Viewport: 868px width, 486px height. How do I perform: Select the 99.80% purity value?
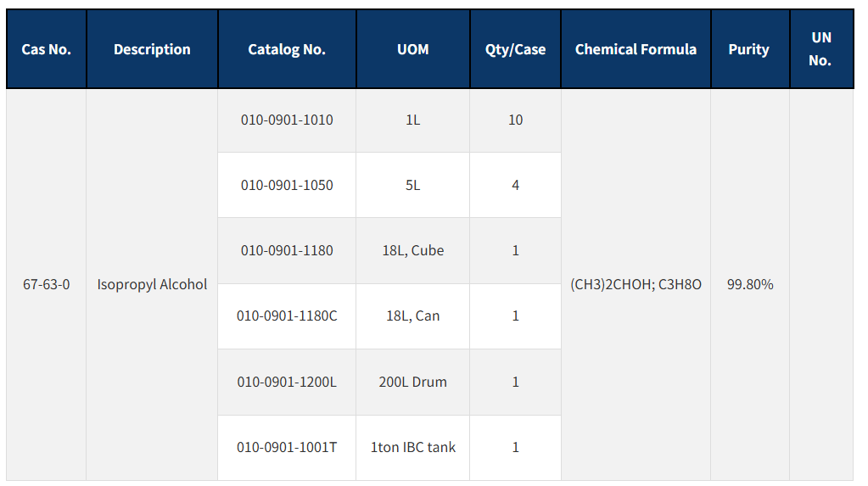pos(750,284)
